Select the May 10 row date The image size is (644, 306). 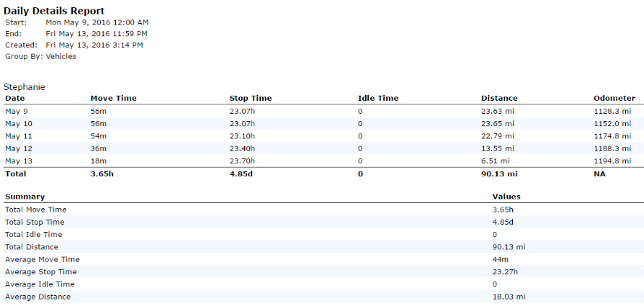coord(17,124)
